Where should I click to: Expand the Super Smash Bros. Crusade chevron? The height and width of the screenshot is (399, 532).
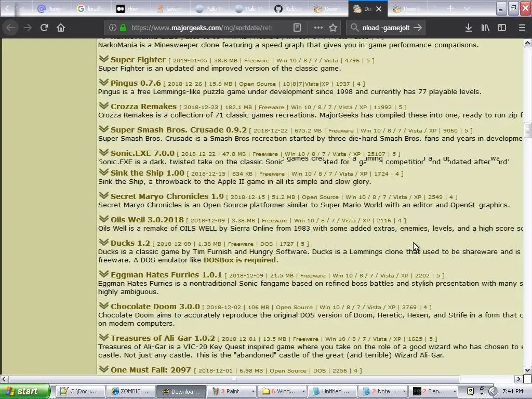tap(104, 129)
